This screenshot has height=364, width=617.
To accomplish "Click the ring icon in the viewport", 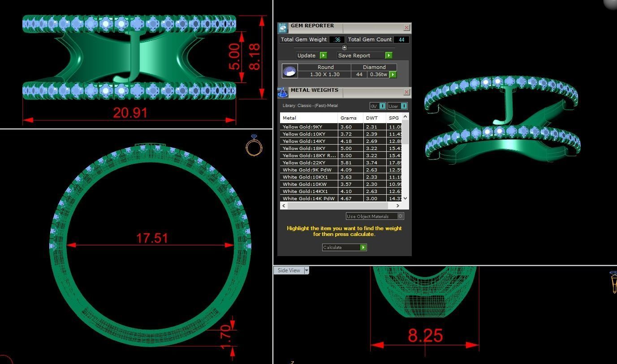I will click(x=254, y=145).
